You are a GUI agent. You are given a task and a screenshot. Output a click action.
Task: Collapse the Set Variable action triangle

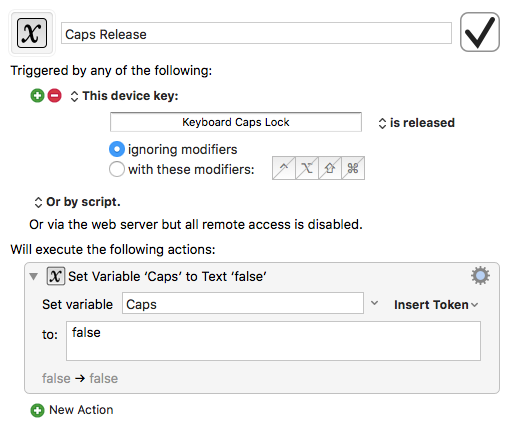click(33, 276)
